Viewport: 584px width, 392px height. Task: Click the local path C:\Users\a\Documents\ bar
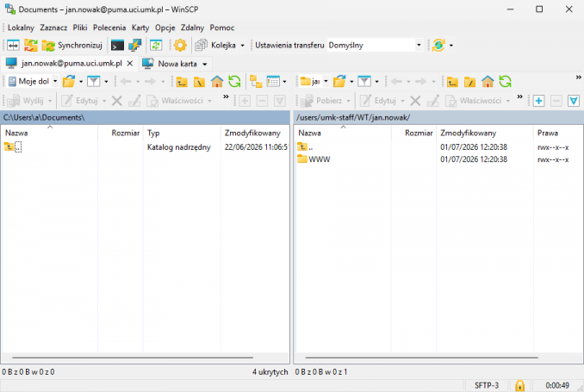pos(146,117)
